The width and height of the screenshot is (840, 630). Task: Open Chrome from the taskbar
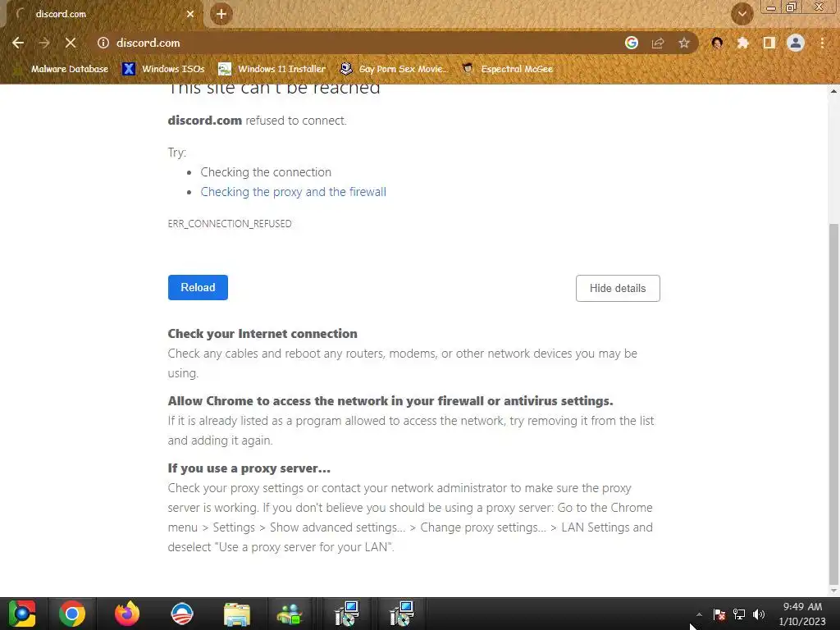click(x=72, y=614)
